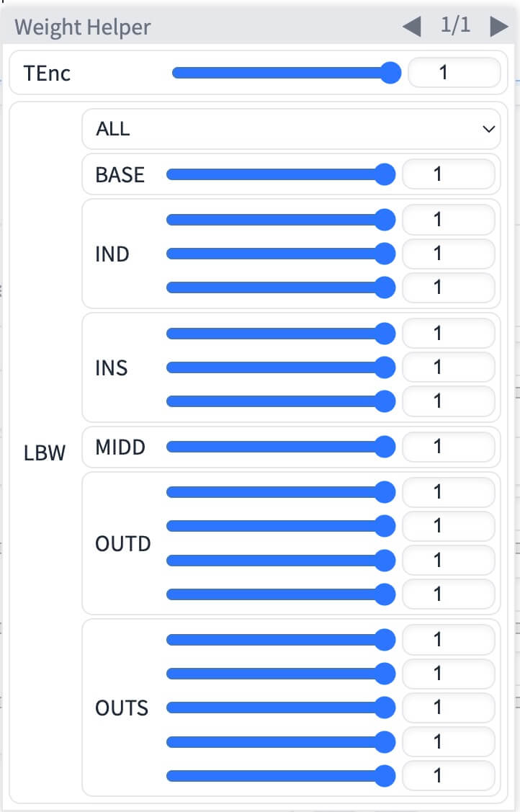Click the previous page arrow icon
The image size is (520, 812).
(x=411, y=27)
